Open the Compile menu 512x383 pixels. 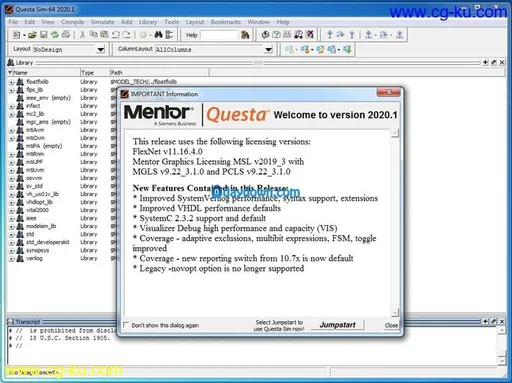(x=72, y=22)
